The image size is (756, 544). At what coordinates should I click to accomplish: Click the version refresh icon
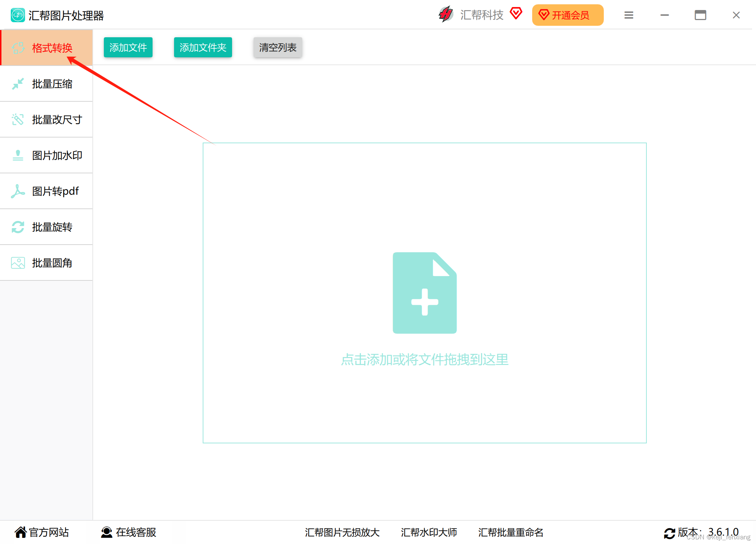[669, 533]
